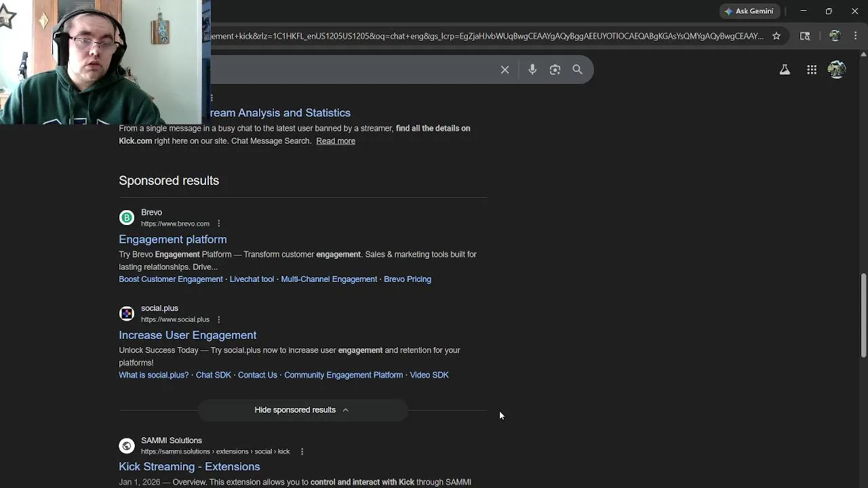Start voice search with microphone icon
Image resolution: width=868 pixels, height=488 pixels.
coord(532,69)
